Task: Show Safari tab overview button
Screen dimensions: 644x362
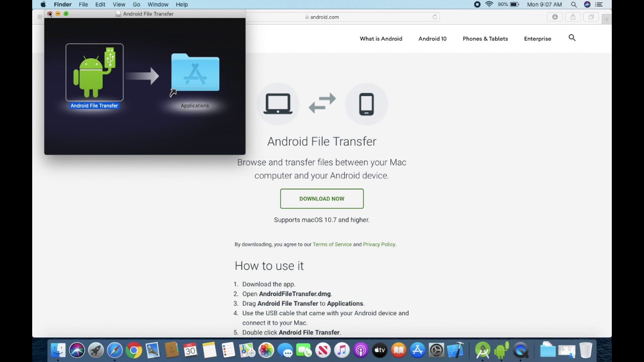Action: (x=591, y=17)
